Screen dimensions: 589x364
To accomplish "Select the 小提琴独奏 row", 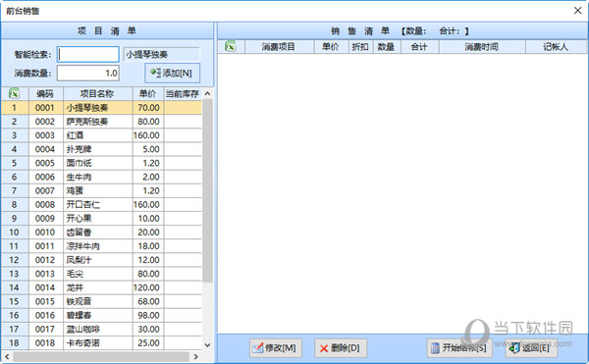I will click(101, 108).
